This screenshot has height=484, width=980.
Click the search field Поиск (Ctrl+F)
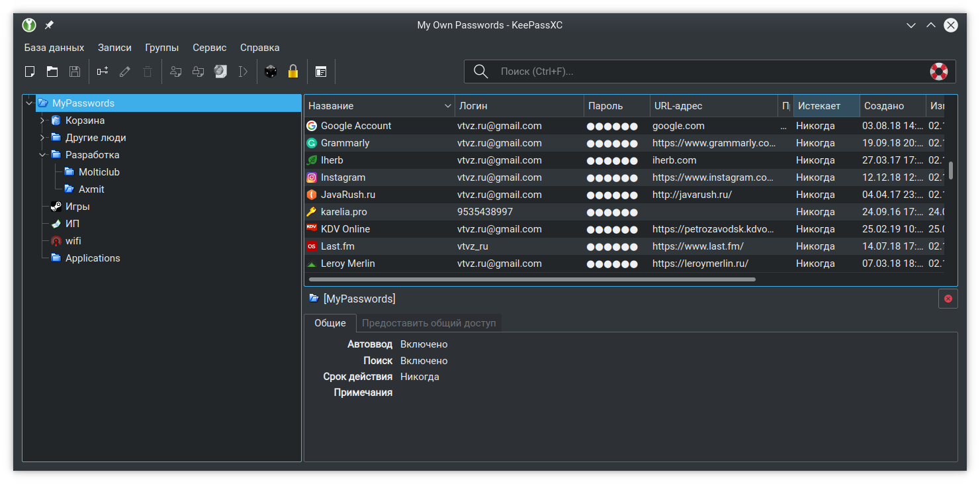click(711, 72)
